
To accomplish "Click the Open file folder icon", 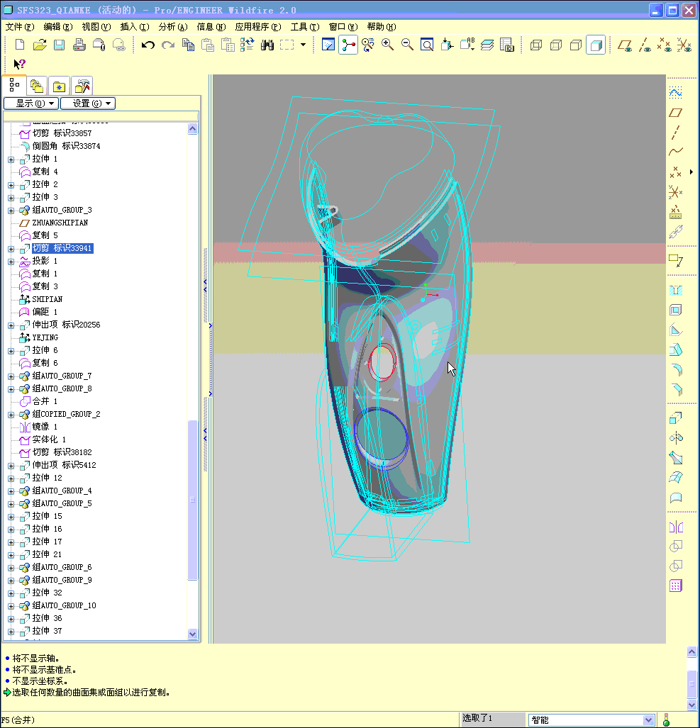I will pos(40,45).
